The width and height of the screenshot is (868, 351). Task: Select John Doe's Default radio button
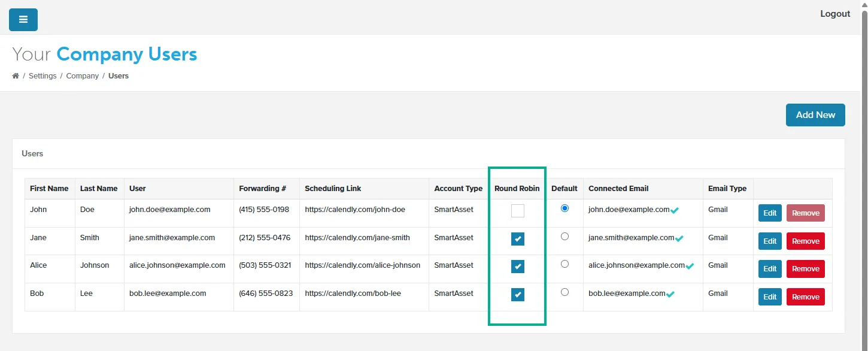564,208
